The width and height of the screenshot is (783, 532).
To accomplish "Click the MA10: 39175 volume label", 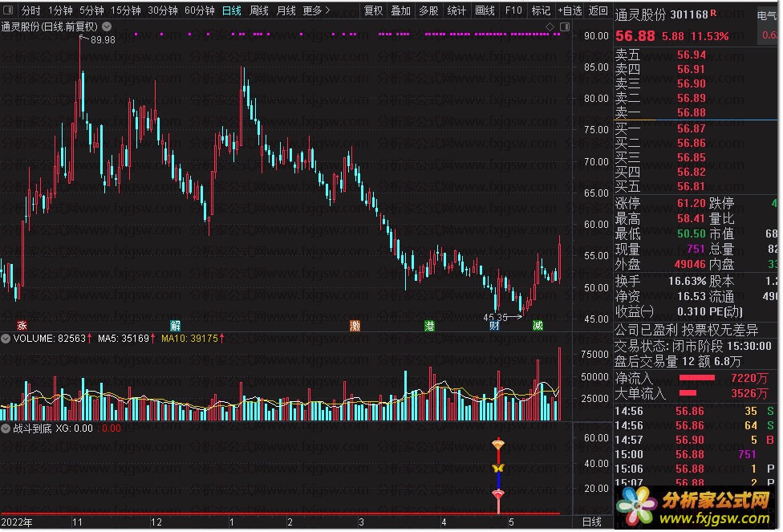I will tap(190, 339).
